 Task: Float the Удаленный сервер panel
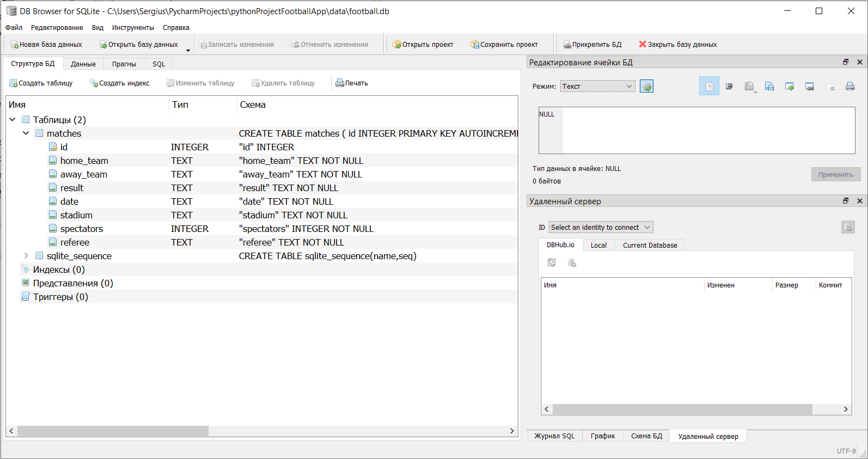coord(846,201)
